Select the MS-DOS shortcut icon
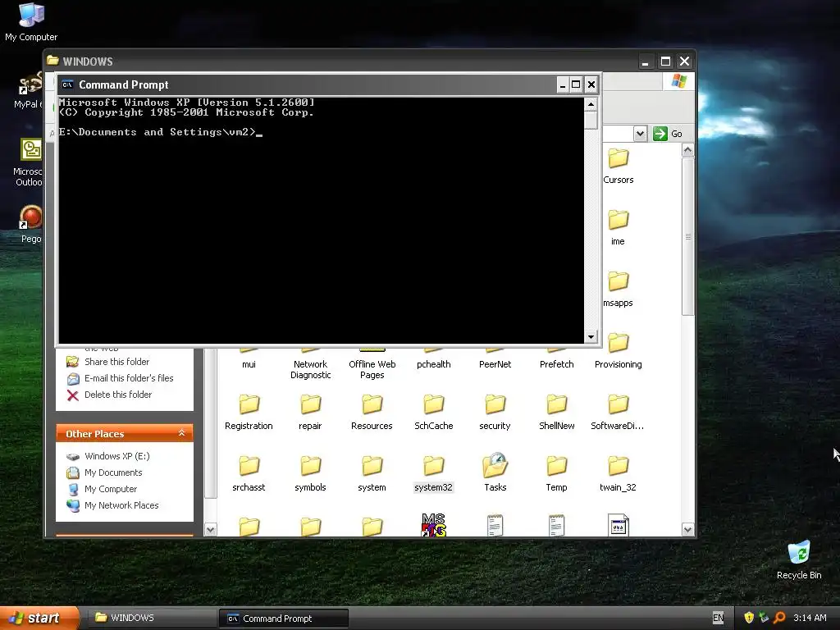This screenshot has height=630, width=840. [x=433, y=525]
